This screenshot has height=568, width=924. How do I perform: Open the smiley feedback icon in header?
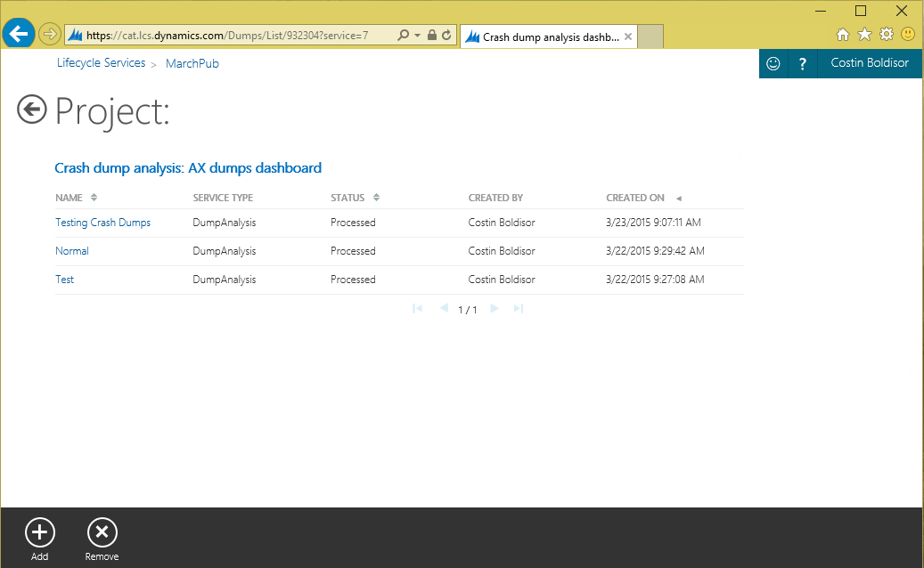[773, 63]
